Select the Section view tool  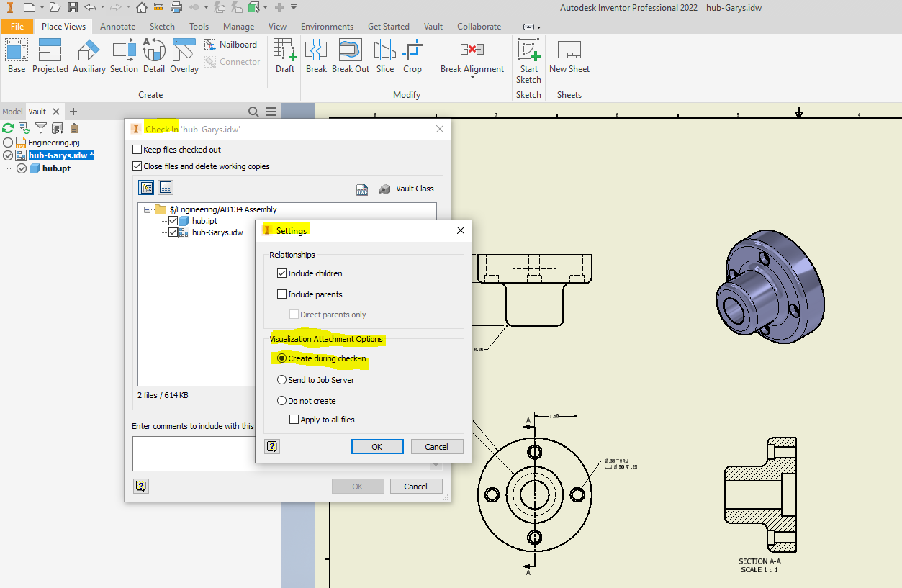click(124, 56)
